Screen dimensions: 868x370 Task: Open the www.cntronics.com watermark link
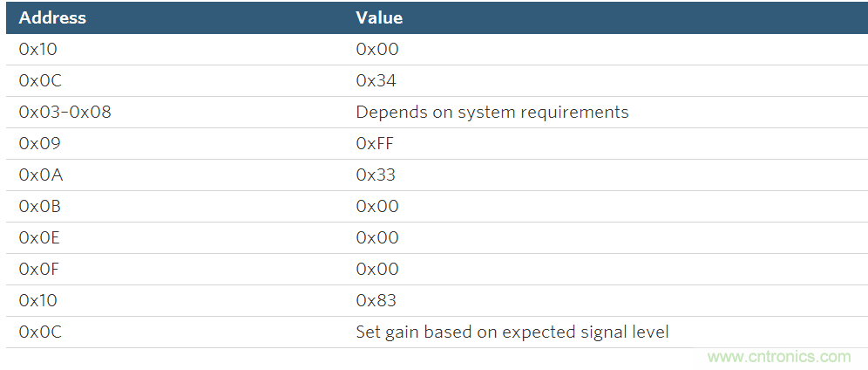click(779, 356)
